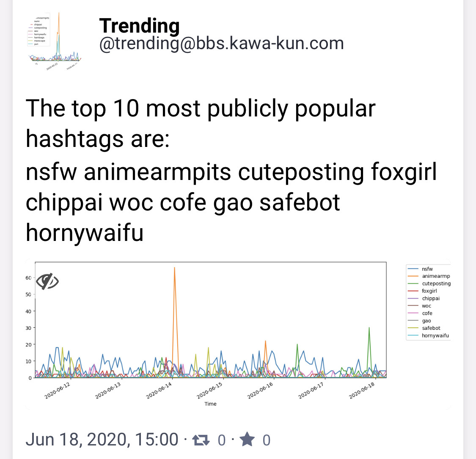Click the Time axis label under the chart

click(210, 404)
